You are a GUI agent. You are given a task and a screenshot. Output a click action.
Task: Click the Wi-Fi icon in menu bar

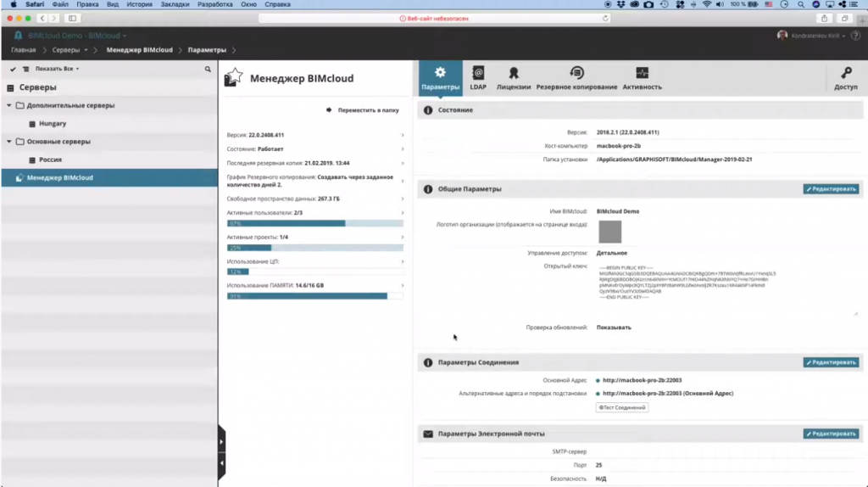(706, 4)
